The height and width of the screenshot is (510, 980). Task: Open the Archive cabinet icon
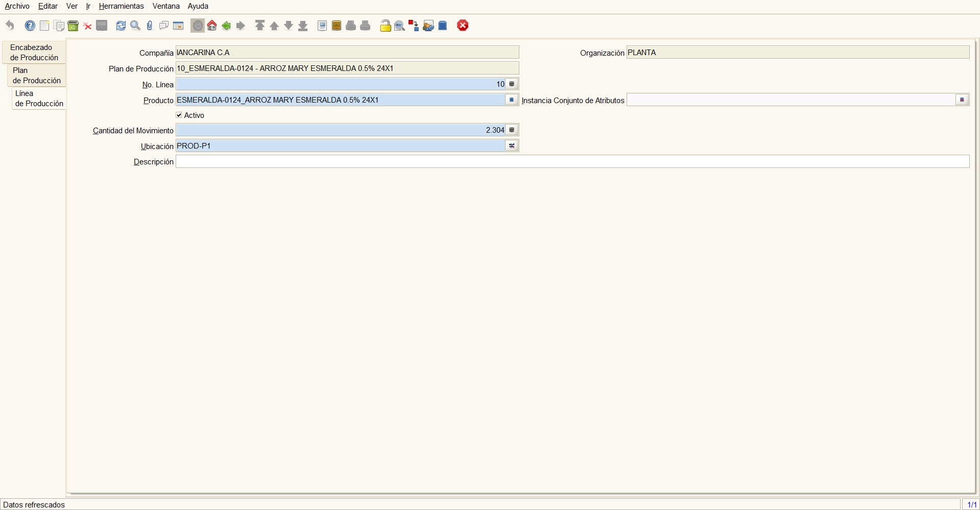(337, 26)
